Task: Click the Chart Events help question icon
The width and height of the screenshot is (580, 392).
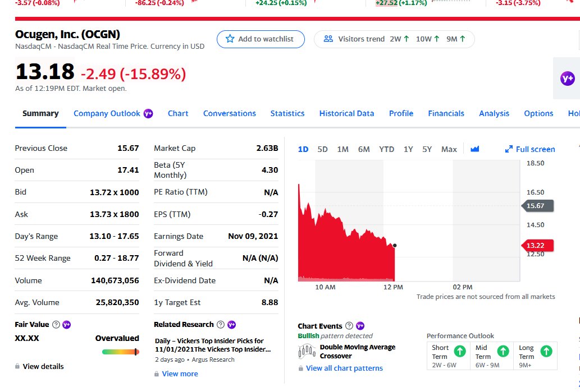Action: (x=349, y=326)
